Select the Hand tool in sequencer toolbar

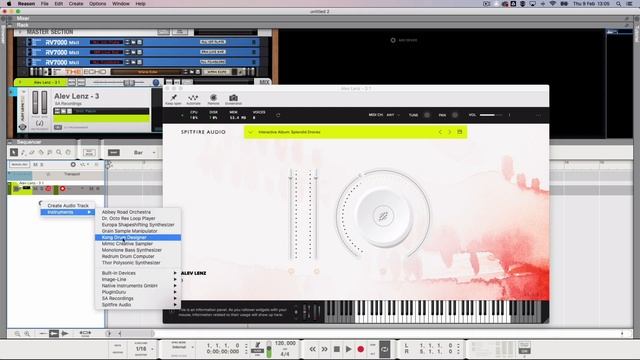pyautogui.click(x=68, y=152)
